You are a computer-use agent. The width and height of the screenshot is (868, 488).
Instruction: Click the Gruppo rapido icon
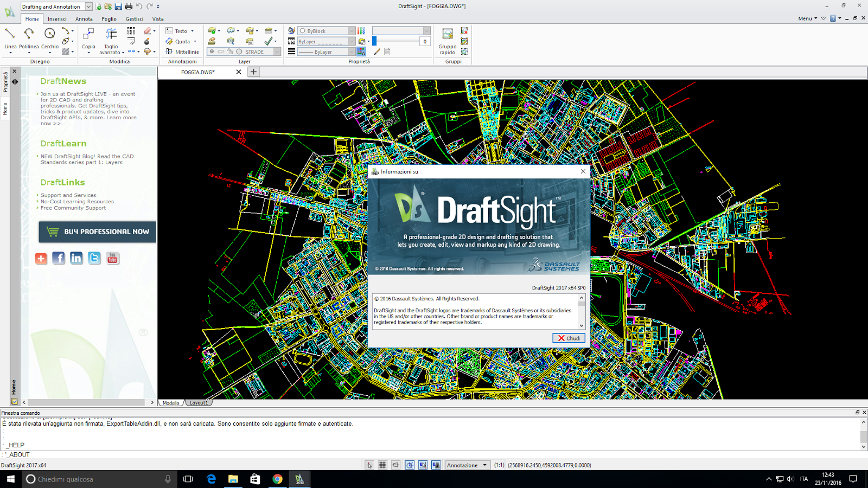point(448,35)
